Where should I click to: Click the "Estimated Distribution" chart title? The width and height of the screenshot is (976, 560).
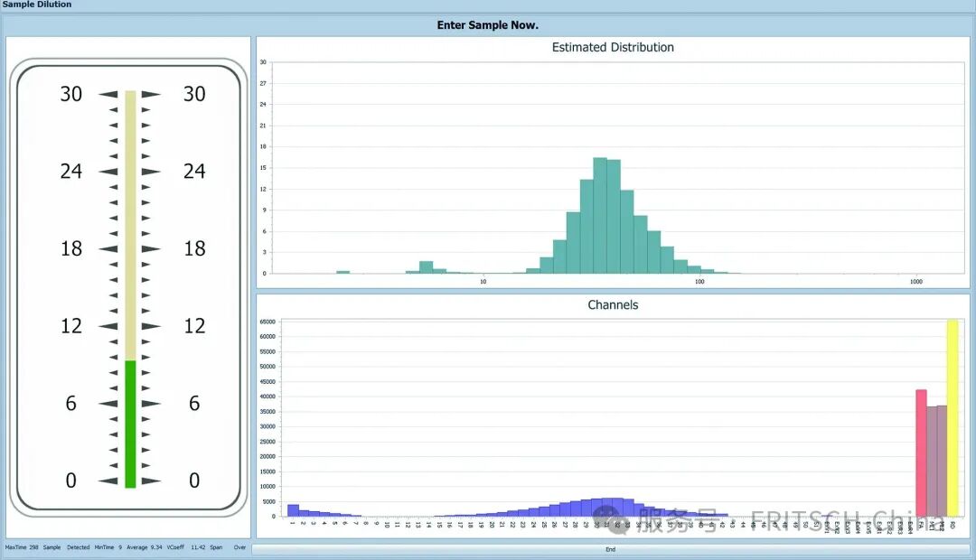click(x=613, y=47)
